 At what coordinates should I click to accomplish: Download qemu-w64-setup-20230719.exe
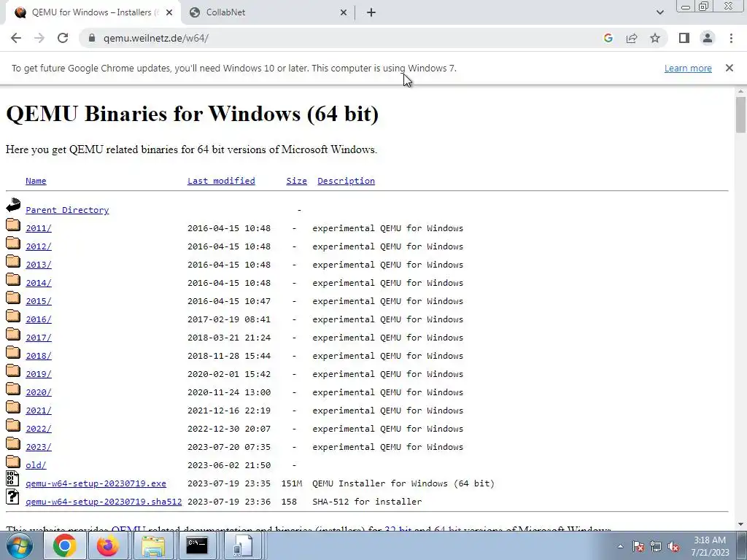[x=96, y=483]
